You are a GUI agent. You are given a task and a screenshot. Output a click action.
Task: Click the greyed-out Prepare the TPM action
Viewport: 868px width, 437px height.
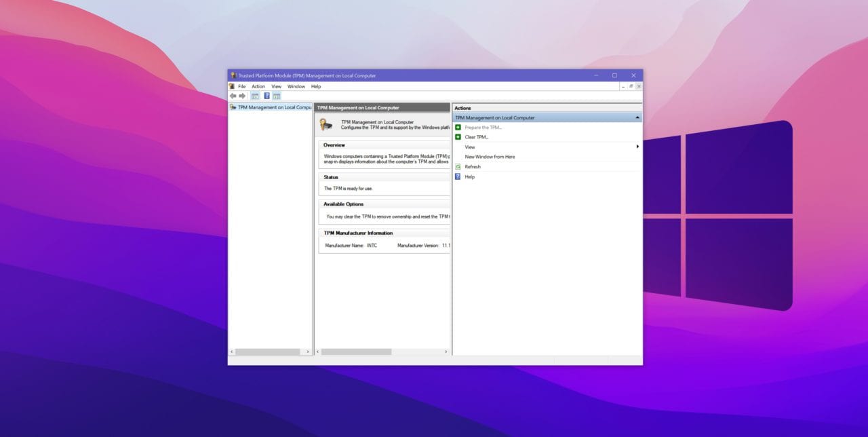click(483, 128)
